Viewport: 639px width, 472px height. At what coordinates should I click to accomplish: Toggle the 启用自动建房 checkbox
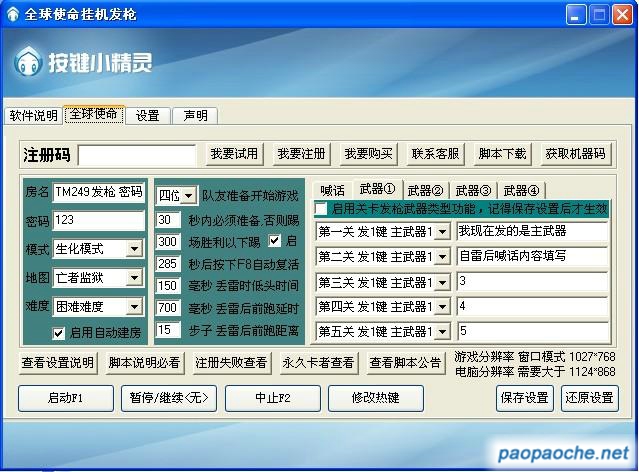[58, 333]
